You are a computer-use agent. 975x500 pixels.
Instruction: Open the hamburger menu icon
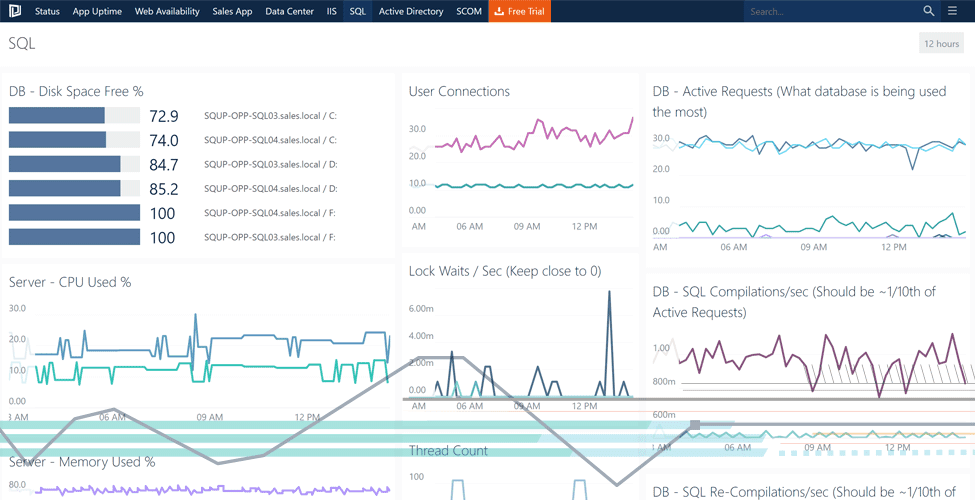click(953, 11)
